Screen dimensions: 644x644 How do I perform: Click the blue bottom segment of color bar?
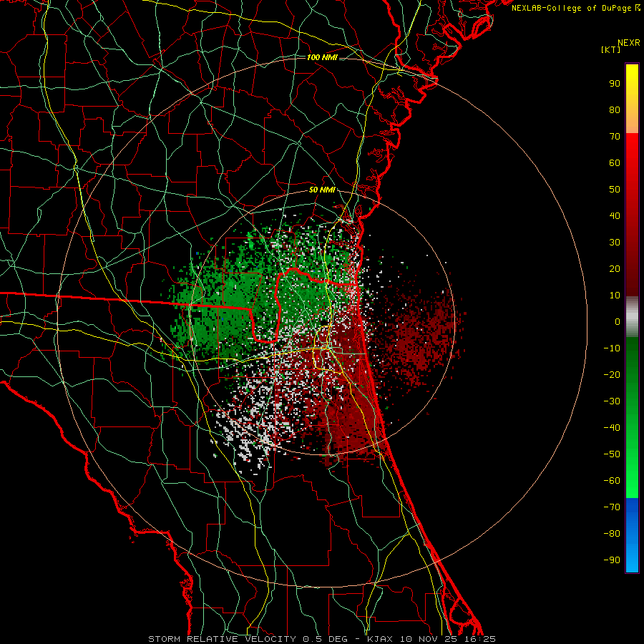tap(632, 535)
